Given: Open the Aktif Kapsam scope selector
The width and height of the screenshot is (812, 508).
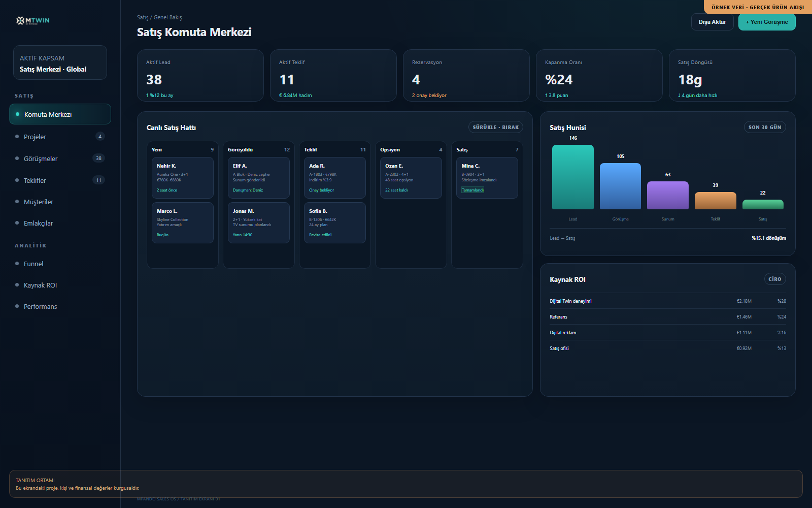Looking at the screenshot, I should (60, 63).
